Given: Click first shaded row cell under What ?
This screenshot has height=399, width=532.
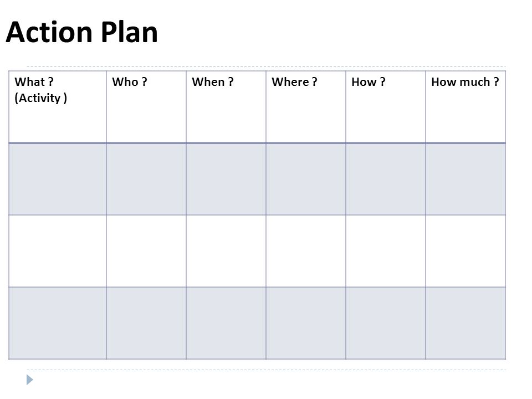Looking at the screenshot, I should 57,179.
